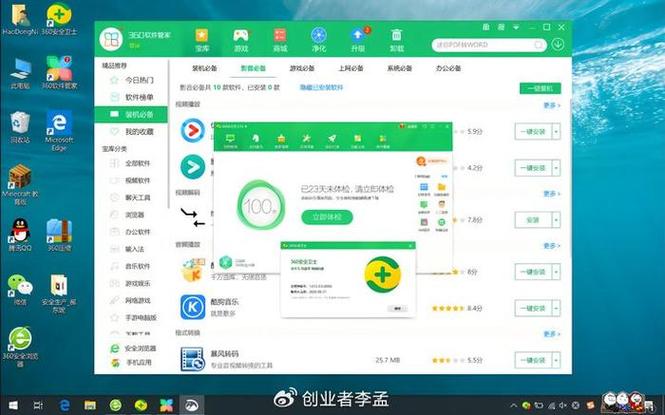Open 软件管家 icon in 360 Safe toolbar

pyautogui.click(x=383, y=141)
